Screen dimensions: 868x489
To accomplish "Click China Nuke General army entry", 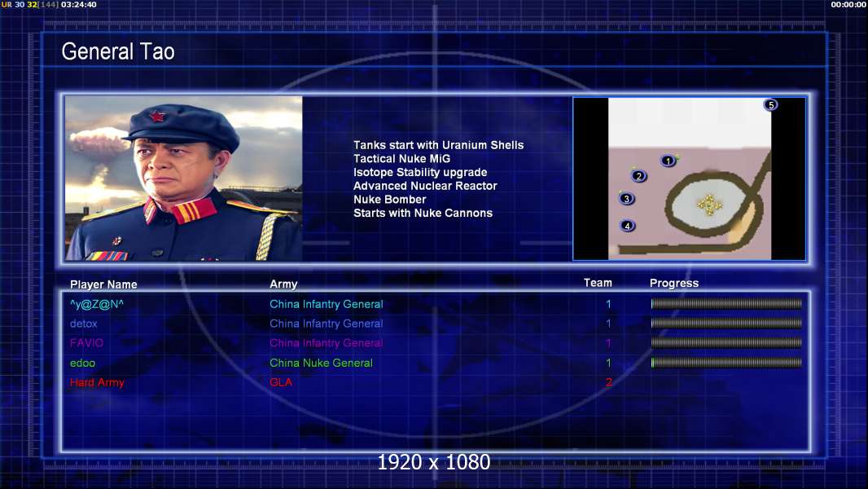I will (x=321, y=363).
